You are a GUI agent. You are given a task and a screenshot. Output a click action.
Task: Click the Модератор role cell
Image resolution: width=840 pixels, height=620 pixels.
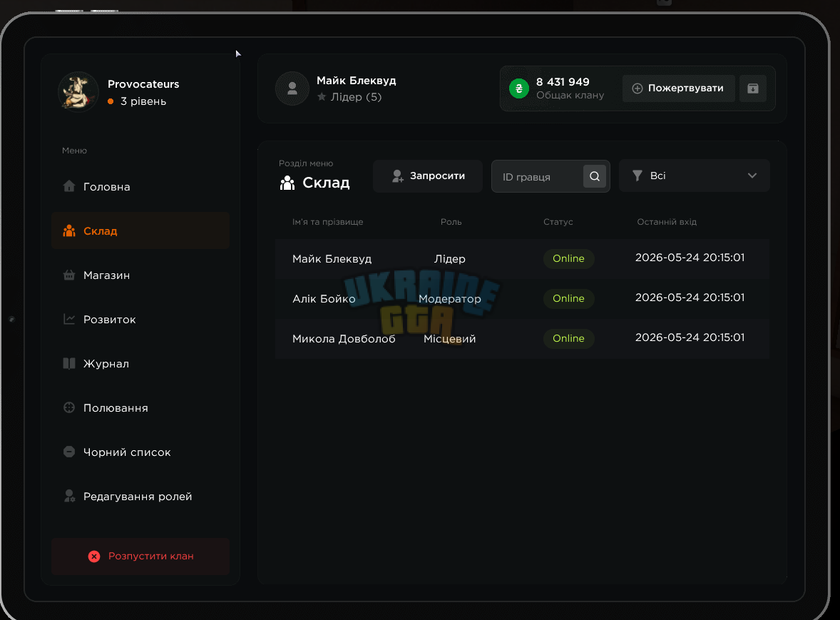click(x=449, y=299)
